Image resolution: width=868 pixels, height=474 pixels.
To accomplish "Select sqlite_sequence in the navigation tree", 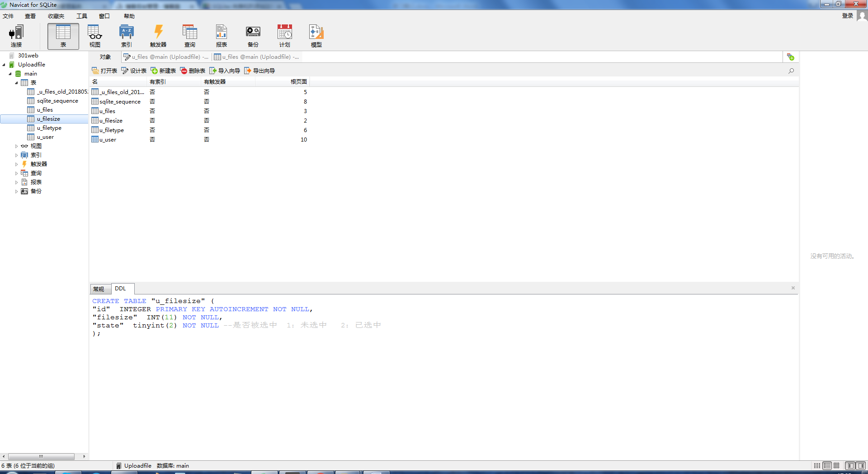I will click(x=57, y=101).
